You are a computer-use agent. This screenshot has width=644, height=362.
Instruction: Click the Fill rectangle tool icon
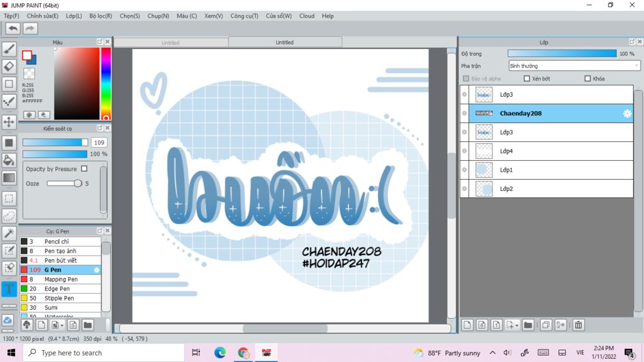tap(9, 143)
